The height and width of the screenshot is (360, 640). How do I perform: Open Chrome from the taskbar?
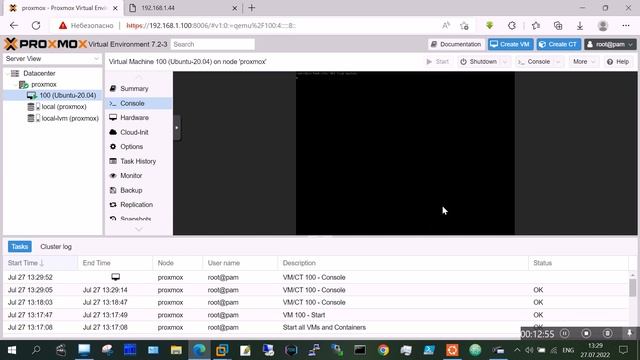[x=383, y=350]
